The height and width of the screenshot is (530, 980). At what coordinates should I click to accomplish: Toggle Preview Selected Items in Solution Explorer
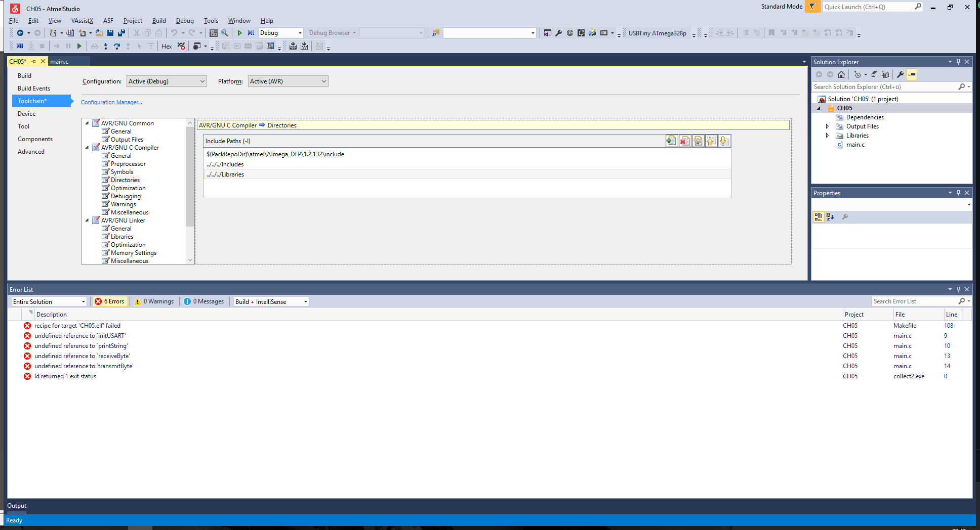click(x=912, y=74)
